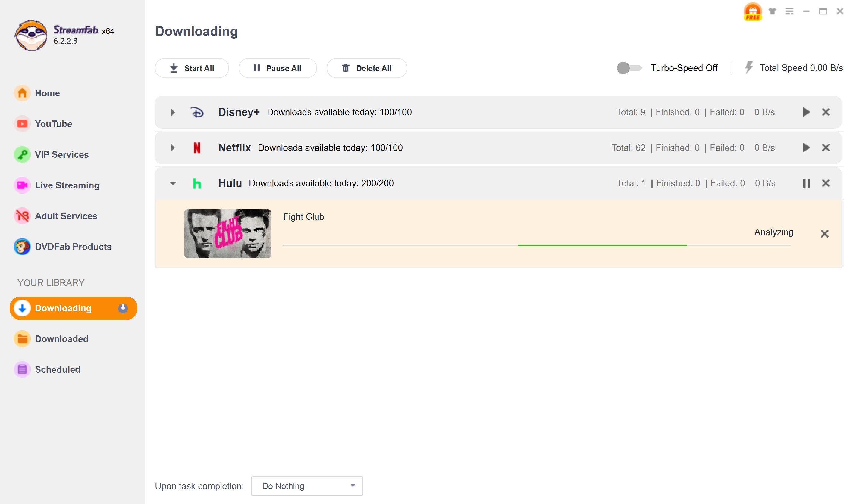Open the hamburger main menu
This screenshot has width=853, height=504.
coord(789,11)
